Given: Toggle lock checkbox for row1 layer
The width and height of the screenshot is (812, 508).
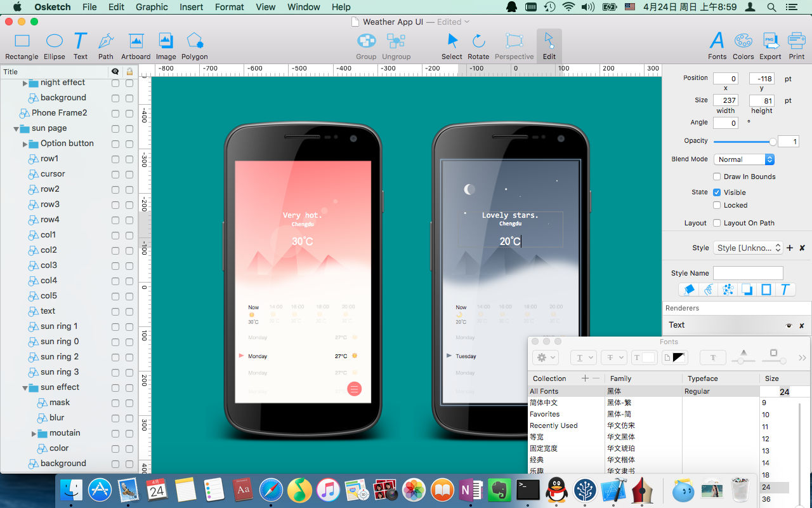Looking at the screenshot, I should click(129, 159).
